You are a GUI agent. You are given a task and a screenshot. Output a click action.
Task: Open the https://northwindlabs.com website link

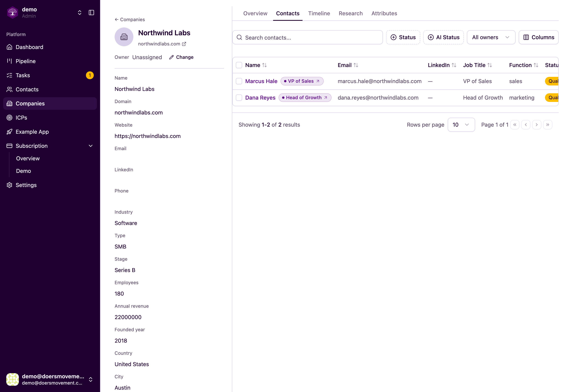pos(148,136)
